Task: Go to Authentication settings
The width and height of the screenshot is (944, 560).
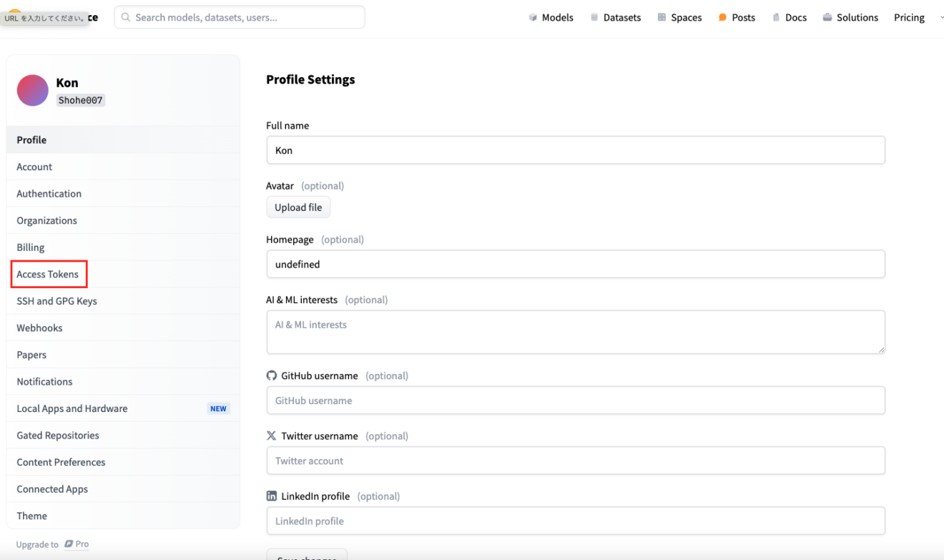Action: (x=49, y=194)
